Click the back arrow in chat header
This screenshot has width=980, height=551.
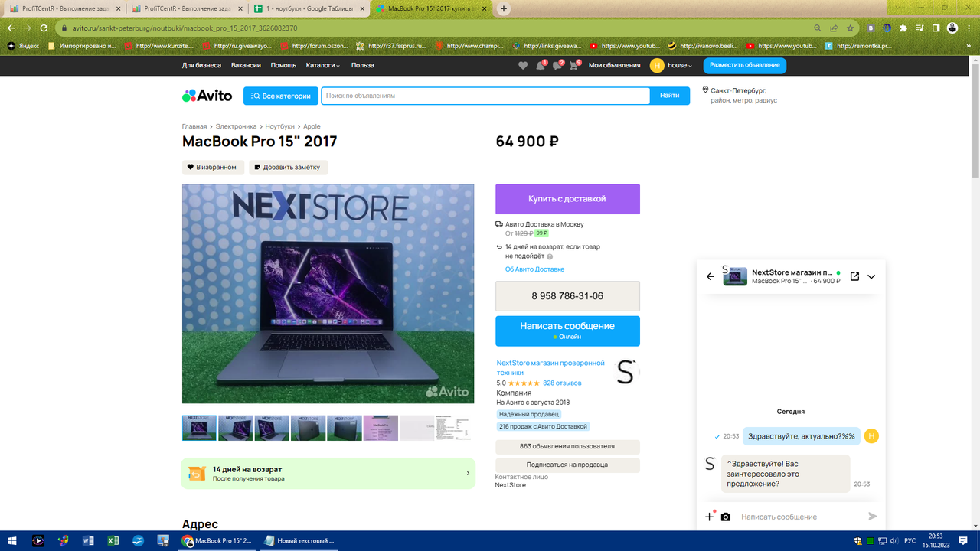(709, 276)
